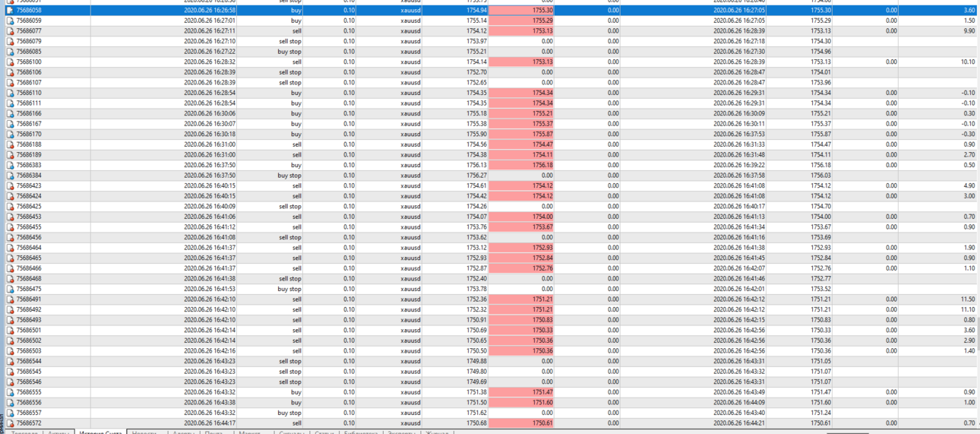Click the order icon beside ticket 75686170
This screenshot has width=980, height=434.
pos(10,135)
